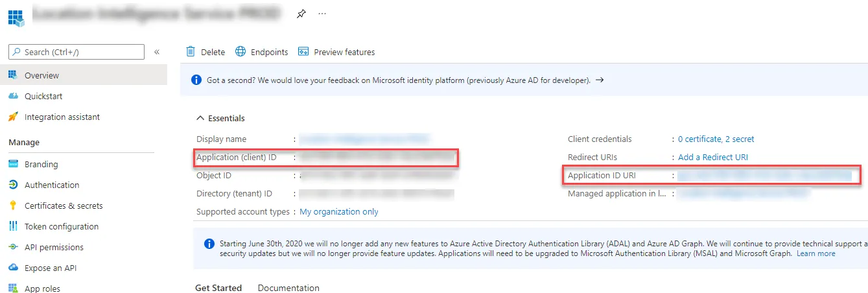
Task: Click the App roles icon
Action: [13, 288]
